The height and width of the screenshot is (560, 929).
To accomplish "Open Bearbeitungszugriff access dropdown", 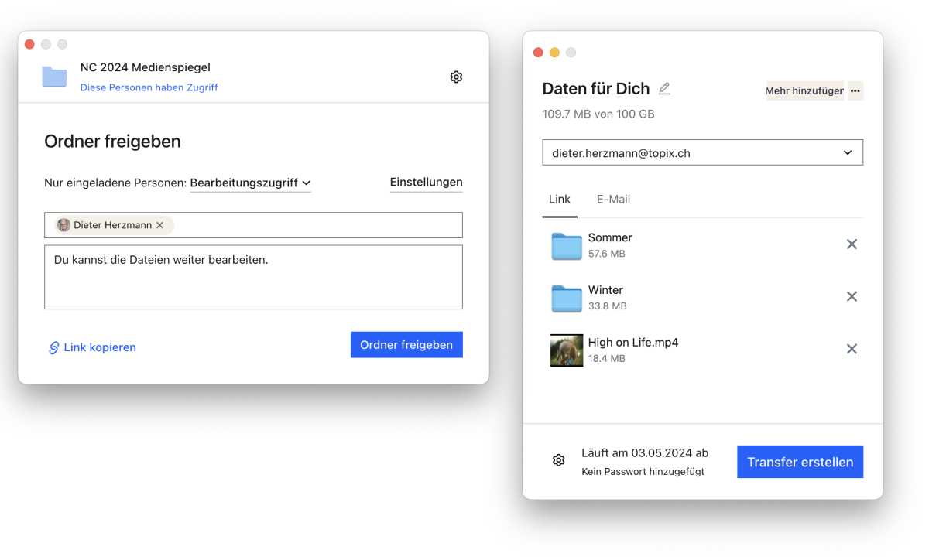I will [250, 183].
